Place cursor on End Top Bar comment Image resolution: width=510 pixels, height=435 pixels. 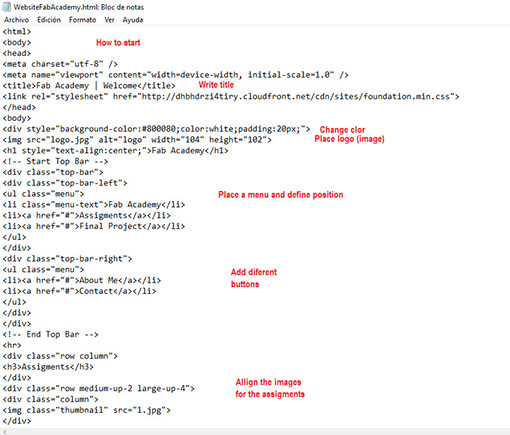pos(50,334)
